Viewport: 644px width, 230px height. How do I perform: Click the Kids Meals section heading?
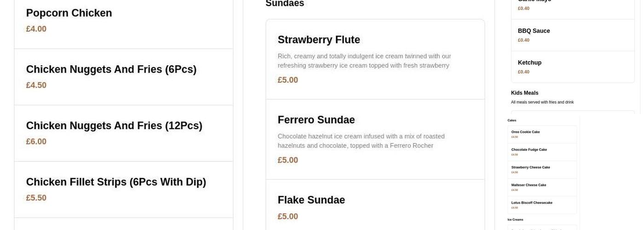point(524,93)
